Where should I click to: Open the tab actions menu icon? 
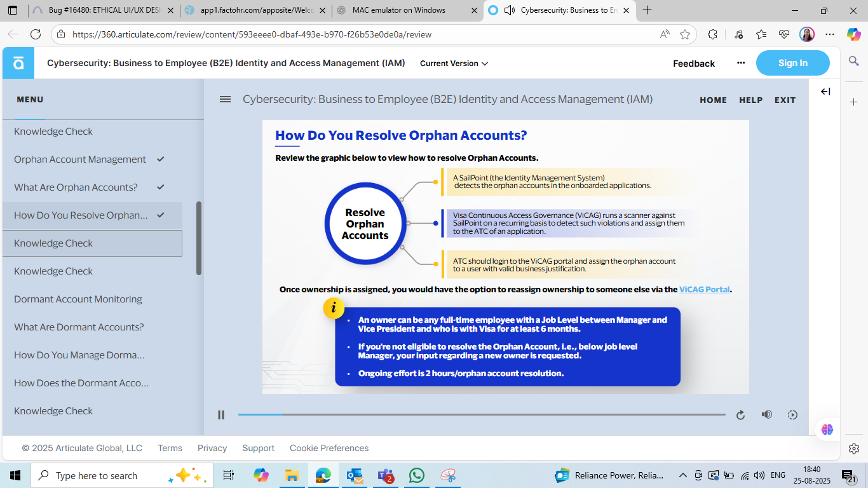[13, 10]
